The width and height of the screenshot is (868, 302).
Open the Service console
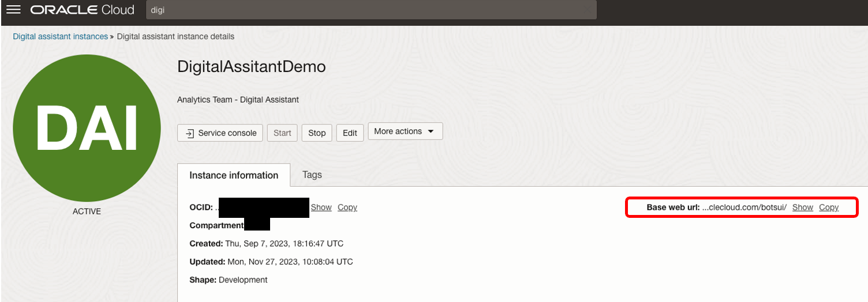[220, 133]
